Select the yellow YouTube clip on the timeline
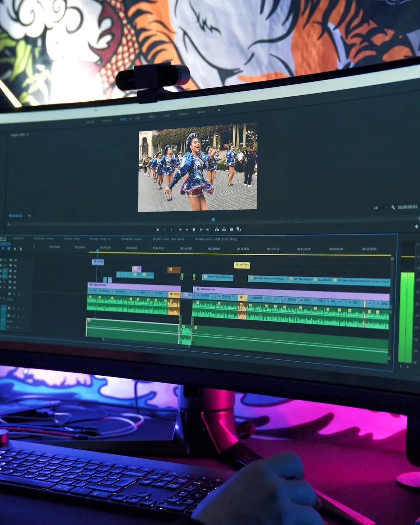 [x=242, y=265]
